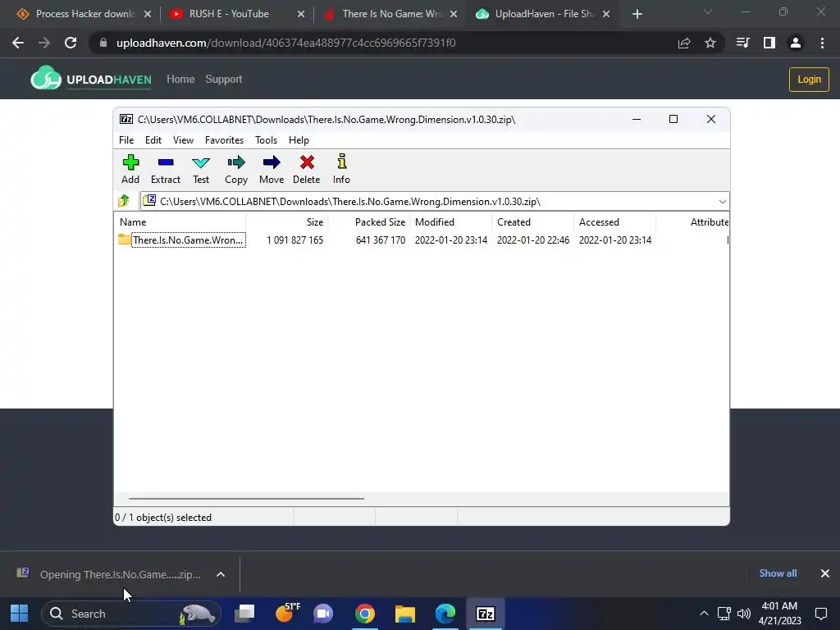
Task: Run Test on the archive
Action: tap(201, 169)
